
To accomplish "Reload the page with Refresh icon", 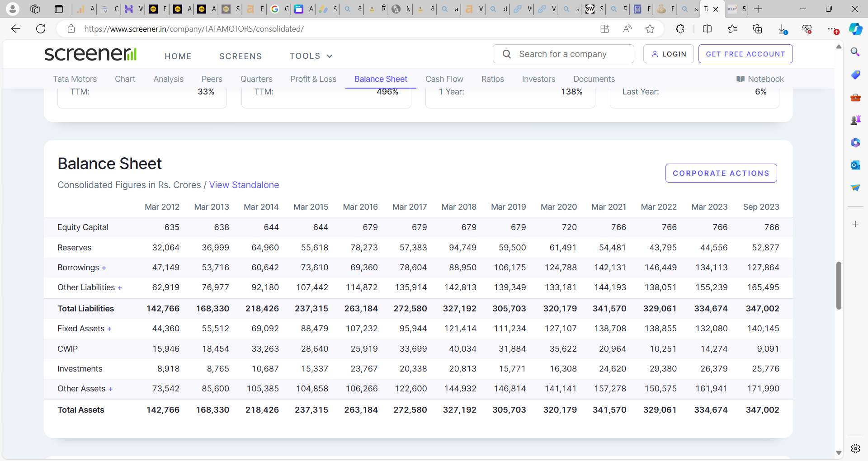I will tap(41, 29).
